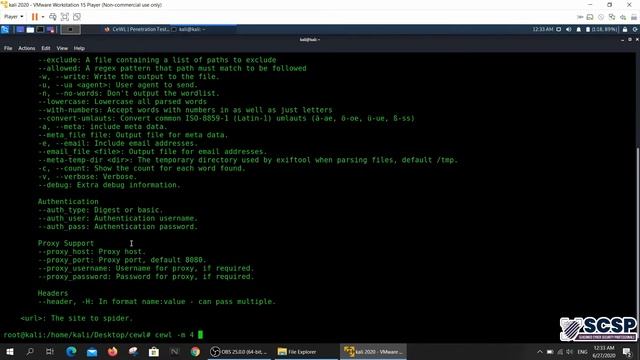
Task: Click VMware printer device icon
Action: [634, 17]
